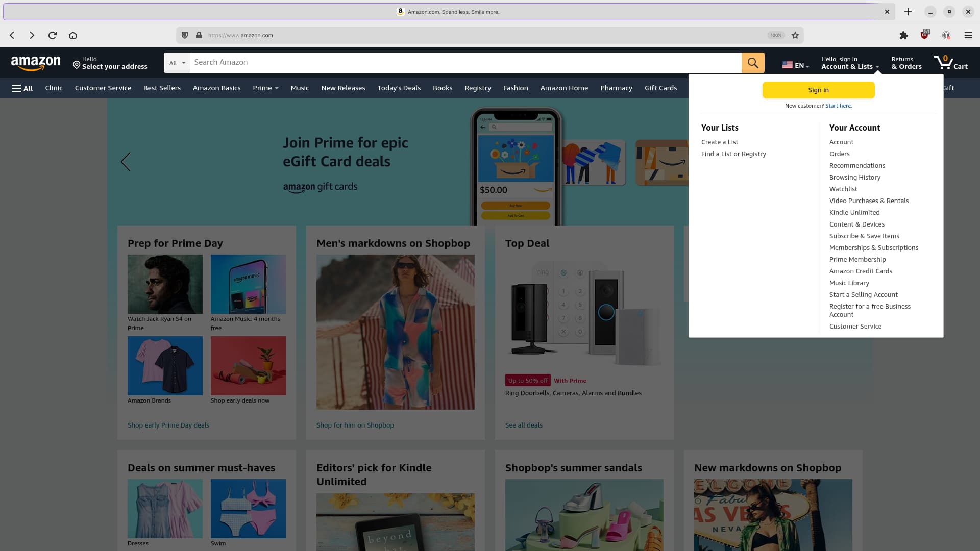Click the orange search magnifier button

[753, 63]
